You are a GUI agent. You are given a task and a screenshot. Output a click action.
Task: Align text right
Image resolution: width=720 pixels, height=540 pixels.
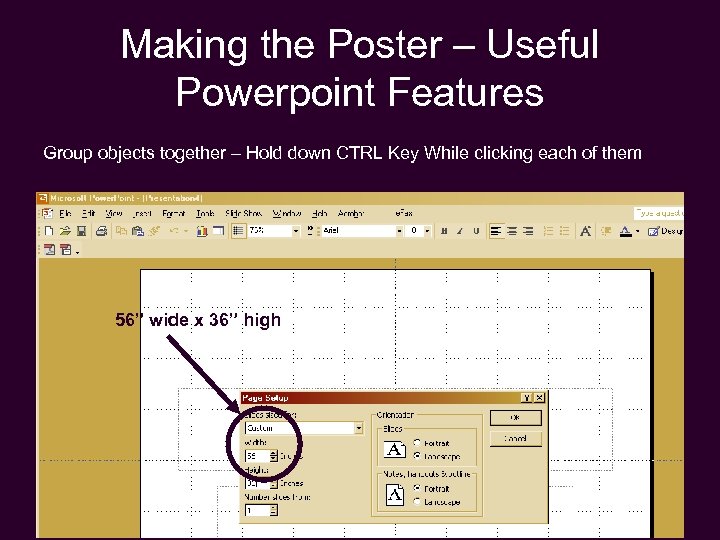click(528, 231)
